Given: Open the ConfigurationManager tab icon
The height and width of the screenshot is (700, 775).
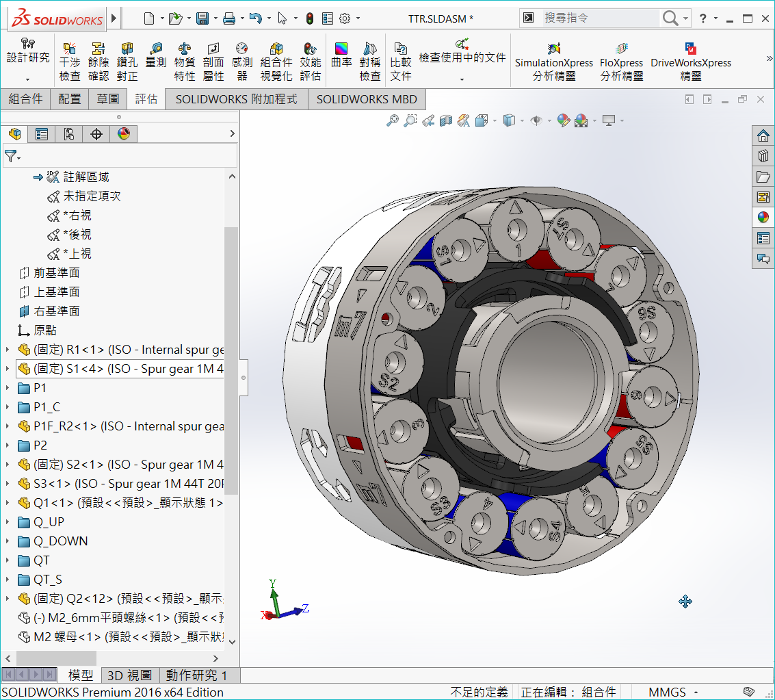Looking at the screenshot, I should [69, 134].
